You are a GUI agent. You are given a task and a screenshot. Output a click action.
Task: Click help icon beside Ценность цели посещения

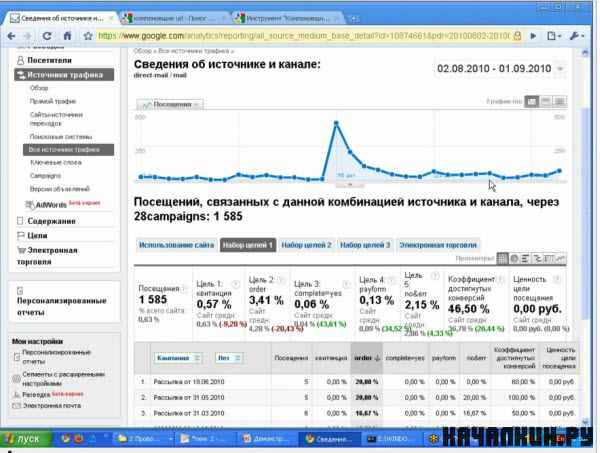(x=557, y=279)
